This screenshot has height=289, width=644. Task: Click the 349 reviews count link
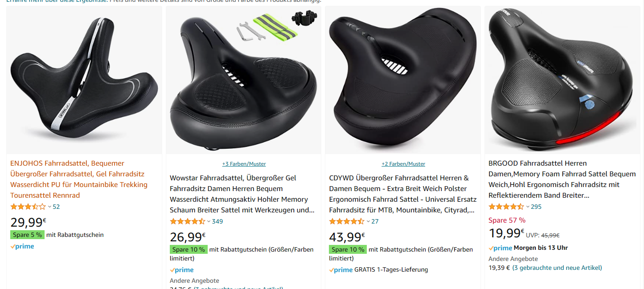[217, 221]
